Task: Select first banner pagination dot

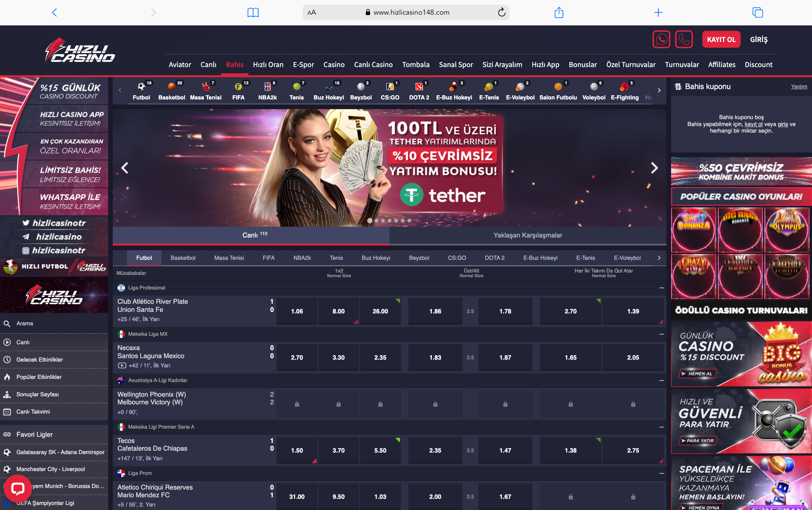Action: [x=370, y=220]
